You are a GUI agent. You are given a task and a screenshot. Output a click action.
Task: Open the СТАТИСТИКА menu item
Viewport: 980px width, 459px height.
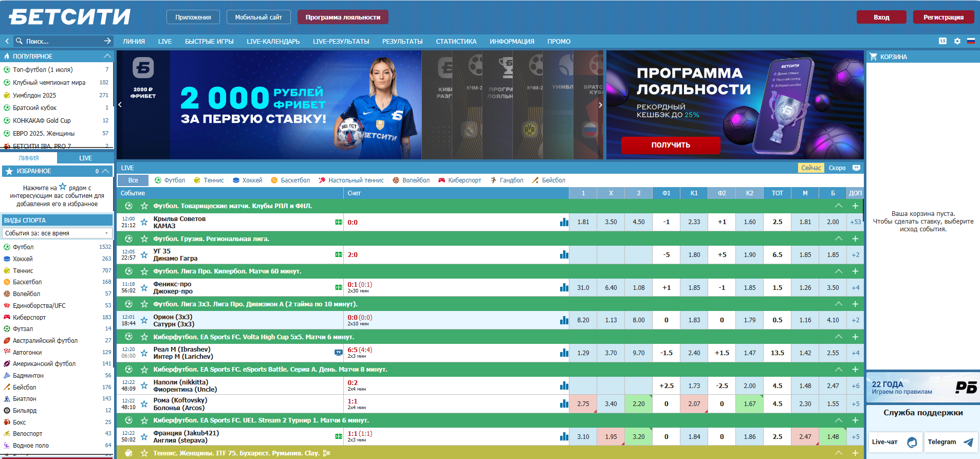(x=456, y=42)
